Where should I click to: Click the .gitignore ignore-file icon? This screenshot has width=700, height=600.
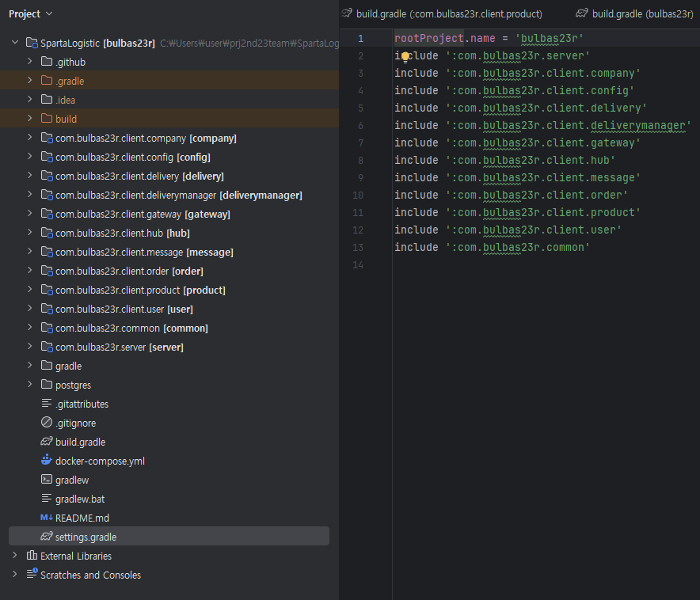[47, 422]
